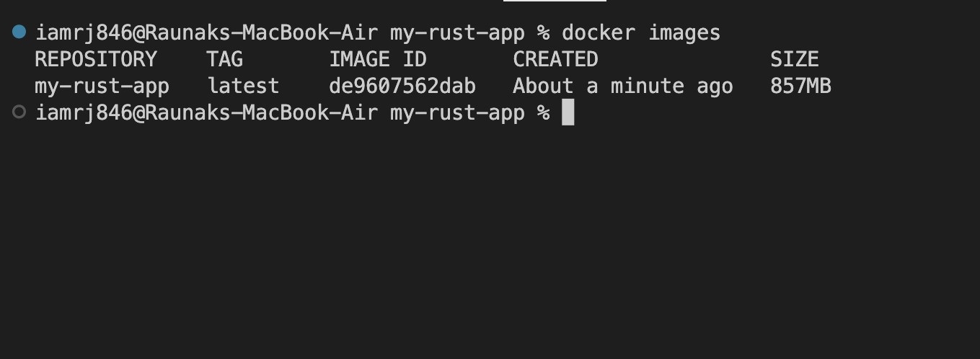Image resolution: width=980 pixels, height=359 pixels.
Task: Click the SIZE column header
Action: point(794,59)
